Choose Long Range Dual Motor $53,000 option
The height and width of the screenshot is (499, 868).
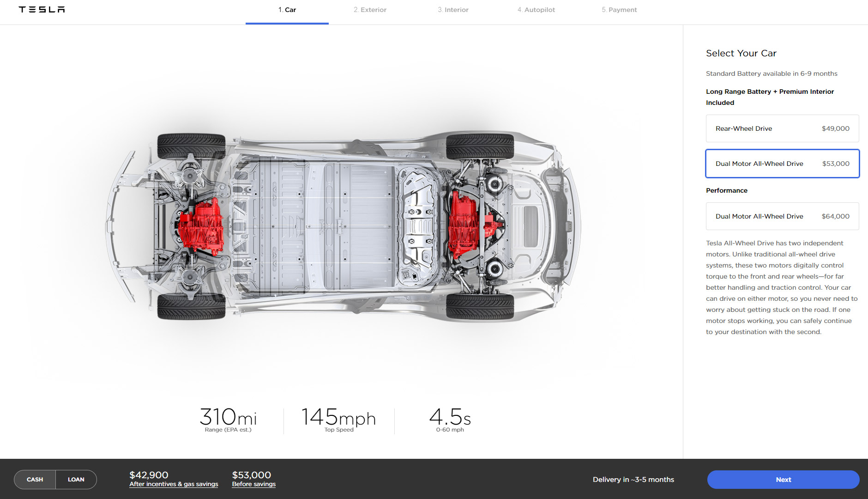[x=782, y=164]
